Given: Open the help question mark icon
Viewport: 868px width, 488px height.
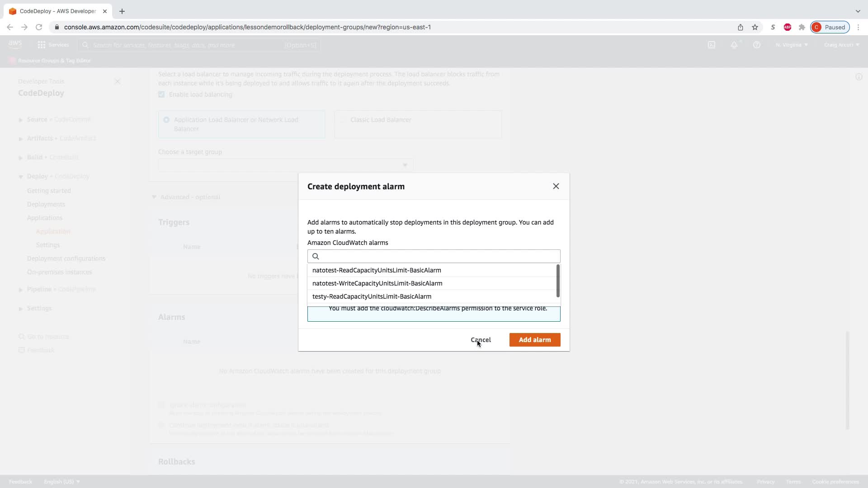Looking at the screenshot, I should tap(757, 45).
